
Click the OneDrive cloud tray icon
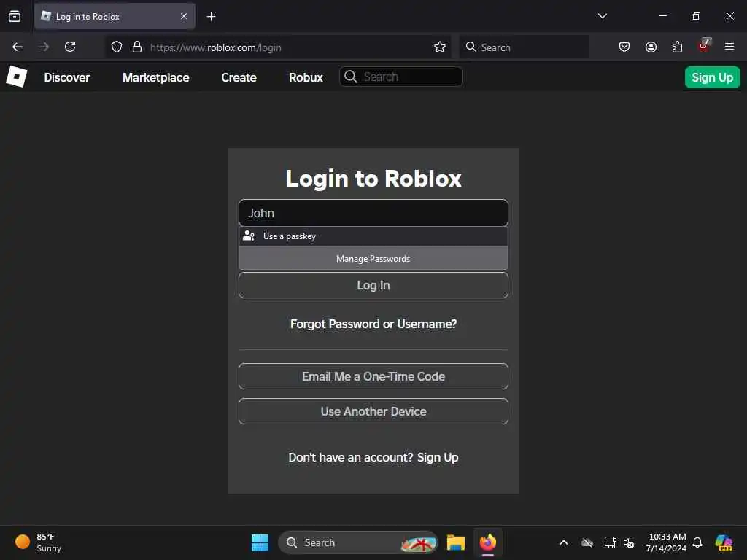[587, 542]
